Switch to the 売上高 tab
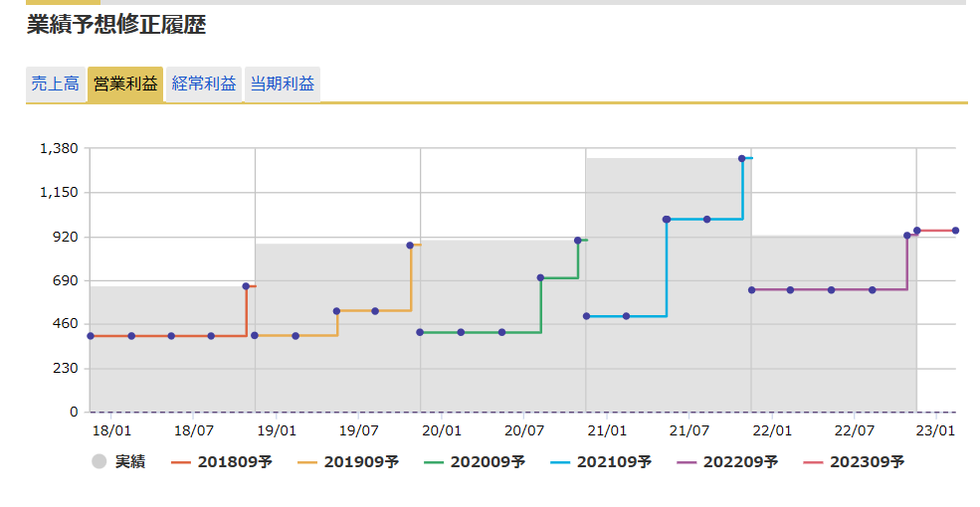The width and height of the screenshot is (980, 507). (x=55, y=84)
